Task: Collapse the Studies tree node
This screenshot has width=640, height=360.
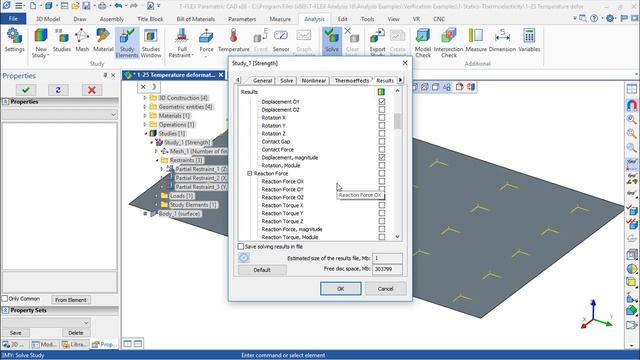Action: 146,133
